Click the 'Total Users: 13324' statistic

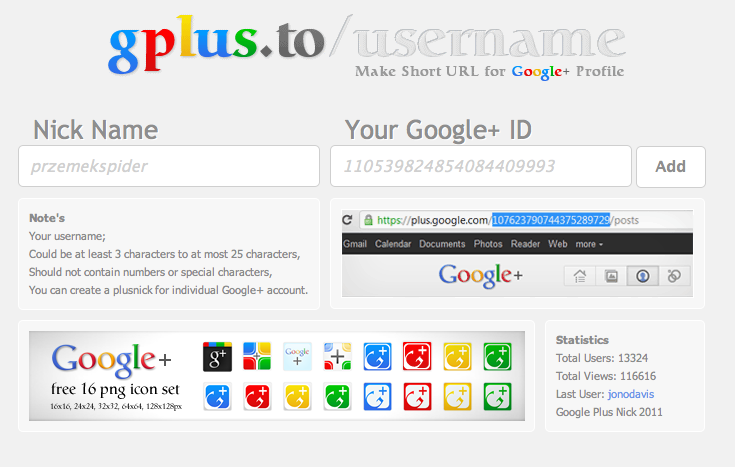pyautogui.click(x=602, y=358)
